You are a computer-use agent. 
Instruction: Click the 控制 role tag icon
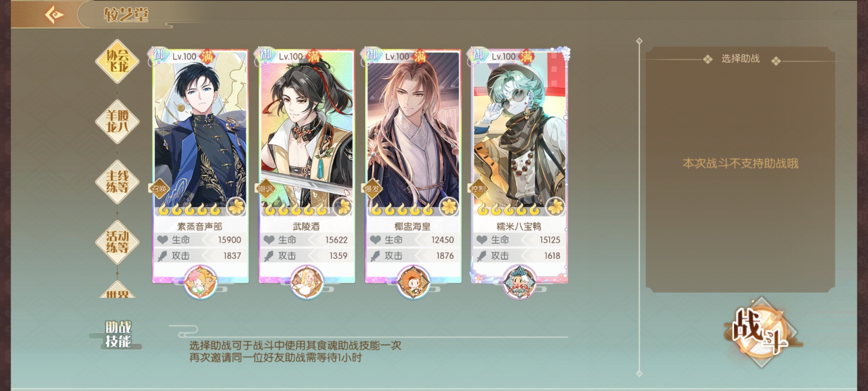pyautogui.click(x=478, y=189)
